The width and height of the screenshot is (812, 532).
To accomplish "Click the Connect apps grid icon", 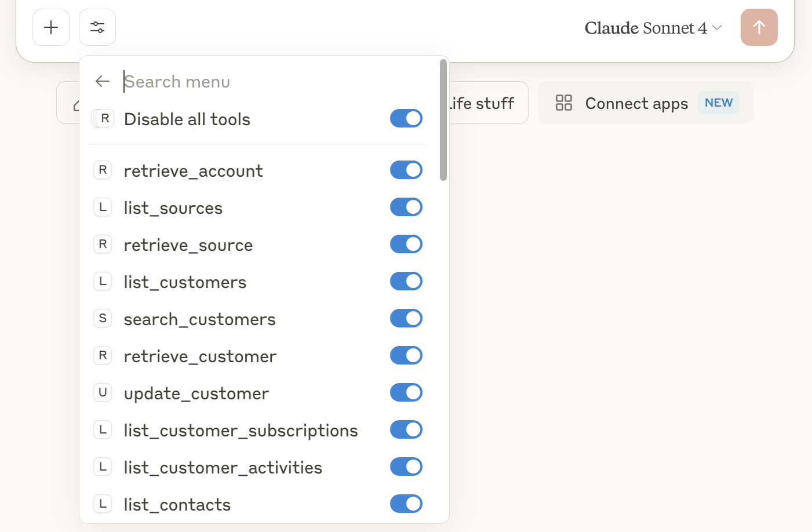I will 563,103.
